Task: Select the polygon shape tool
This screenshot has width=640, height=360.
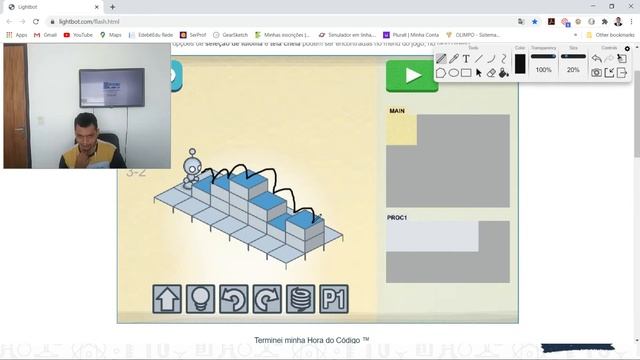Action: pos(441,73)
